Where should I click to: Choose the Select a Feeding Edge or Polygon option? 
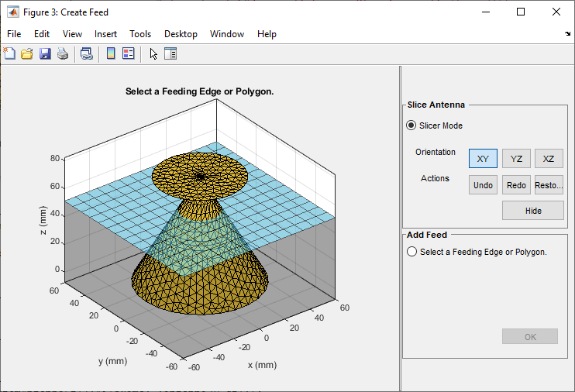pos(411,252)
